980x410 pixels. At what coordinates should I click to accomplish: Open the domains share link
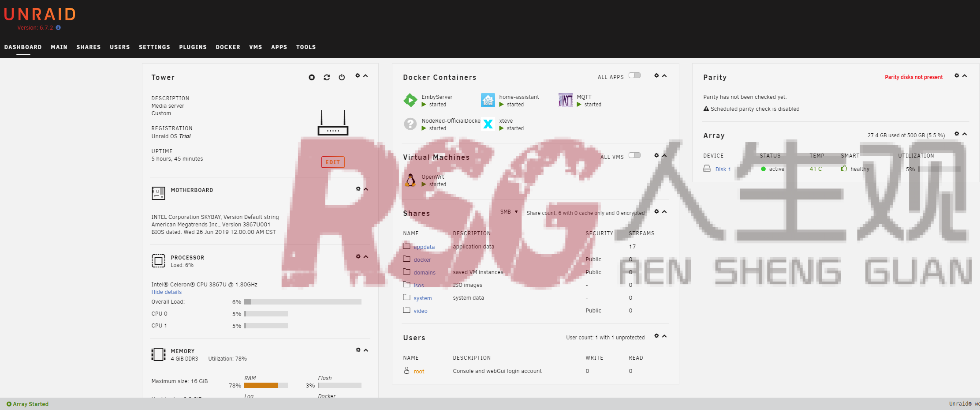425,273
